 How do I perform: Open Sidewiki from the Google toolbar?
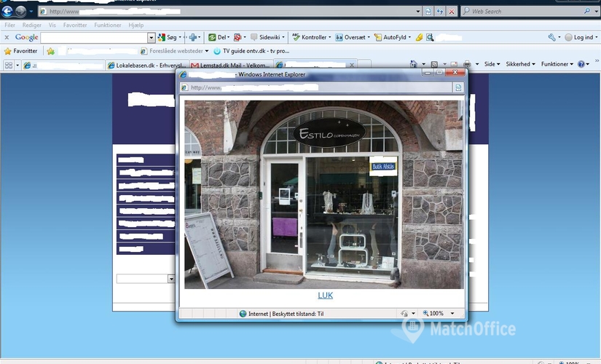[266, 37]
